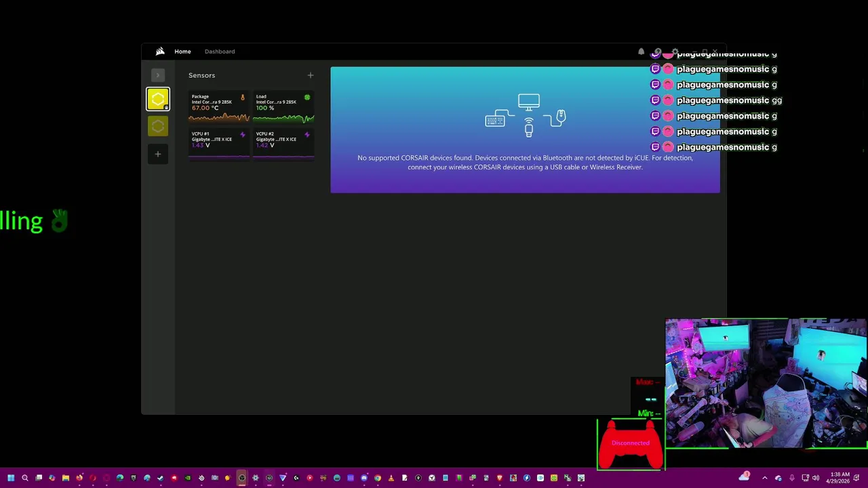Viewport: 868px width, 488px height.
Task: Open the Windows Start menu
Action: 11,478
